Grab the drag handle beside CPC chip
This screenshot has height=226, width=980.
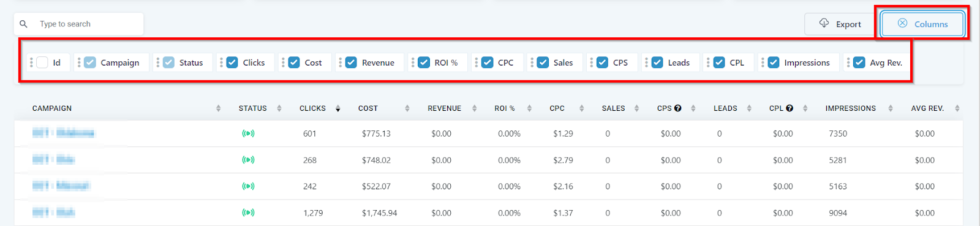pos(476,62)
